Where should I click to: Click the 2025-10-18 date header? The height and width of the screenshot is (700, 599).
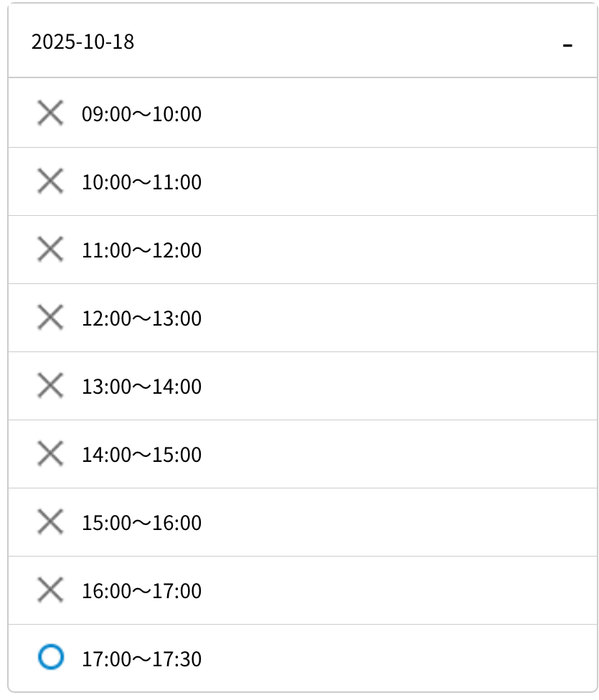coord(82,42)
